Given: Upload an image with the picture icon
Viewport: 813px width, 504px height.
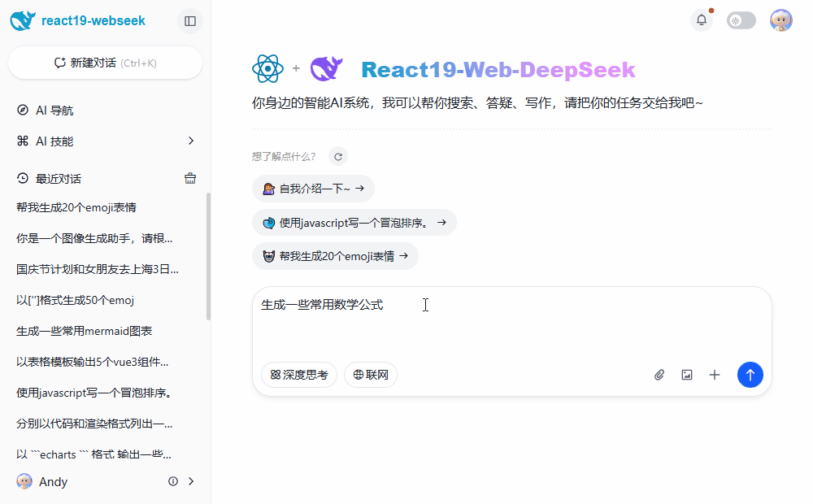Looking at the screenshot, I should (x=687, y=375).
